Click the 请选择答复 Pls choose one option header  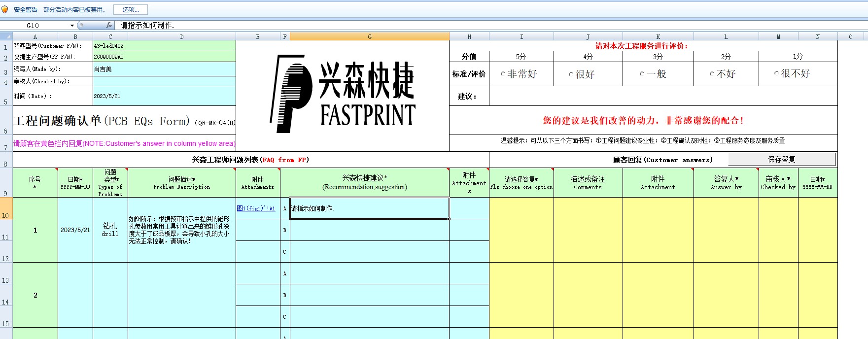(521, 183)
